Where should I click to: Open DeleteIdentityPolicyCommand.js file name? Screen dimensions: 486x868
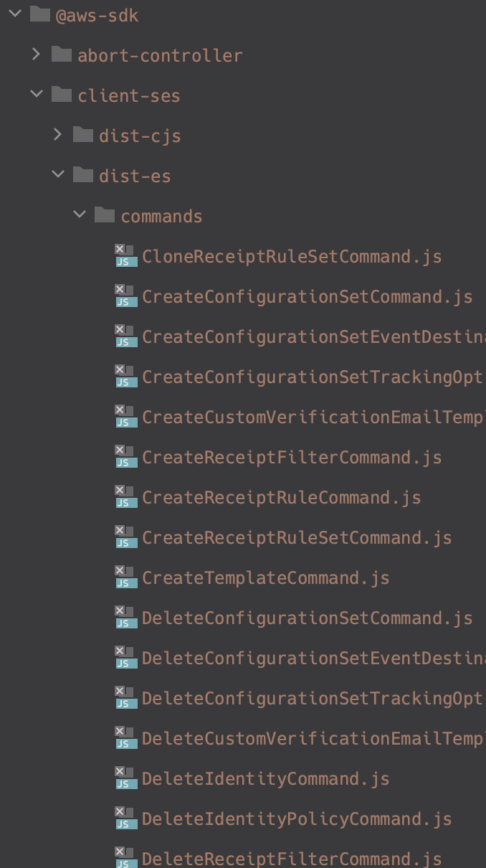tap(297, 819)
